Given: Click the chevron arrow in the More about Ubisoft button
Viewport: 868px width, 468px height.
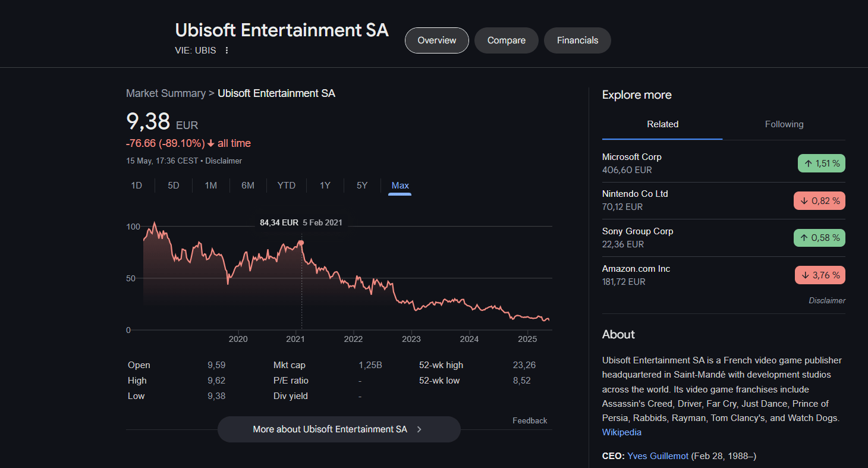Looking at the screenshot, I should pyautogui.click(x=419, y=429).
